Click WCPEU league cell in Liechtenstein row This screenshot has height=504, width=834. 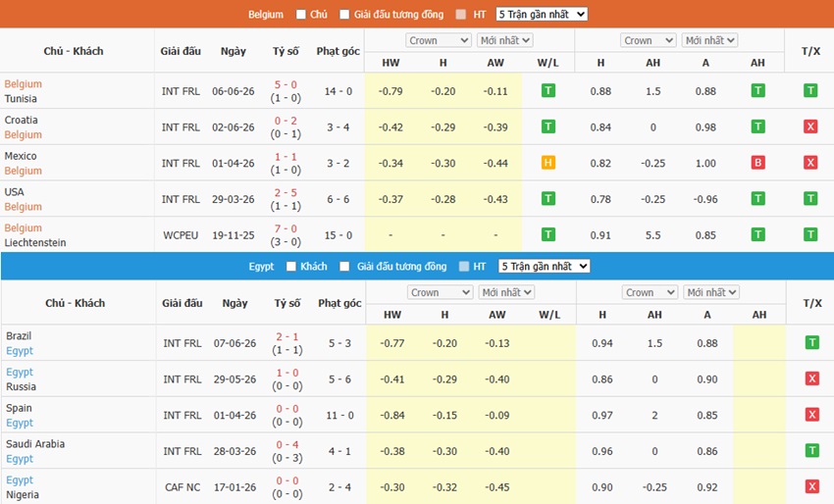(x=181, y=235)
